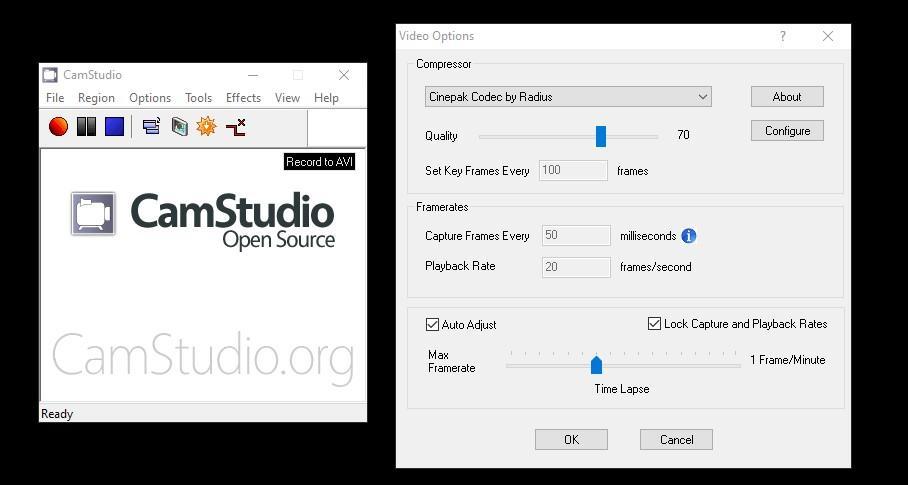This screenshot has width=908, height=485.
Task: Click the Record to AVI toggle icon
Action: click(x=180, y=126)
